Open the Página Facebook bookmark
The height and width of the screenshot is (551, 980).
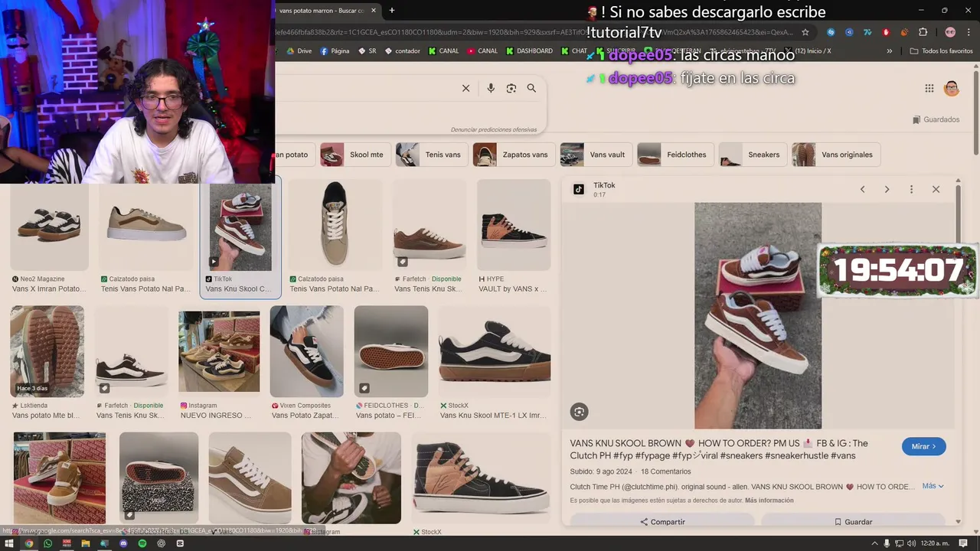335,51
